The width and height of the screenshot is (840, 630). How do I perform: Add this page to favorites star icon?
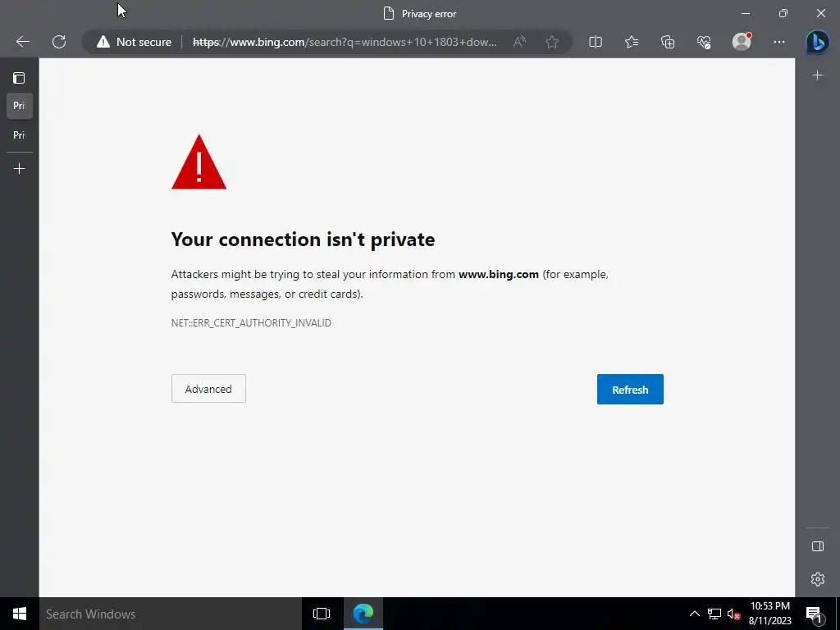(x=552, y=42)
